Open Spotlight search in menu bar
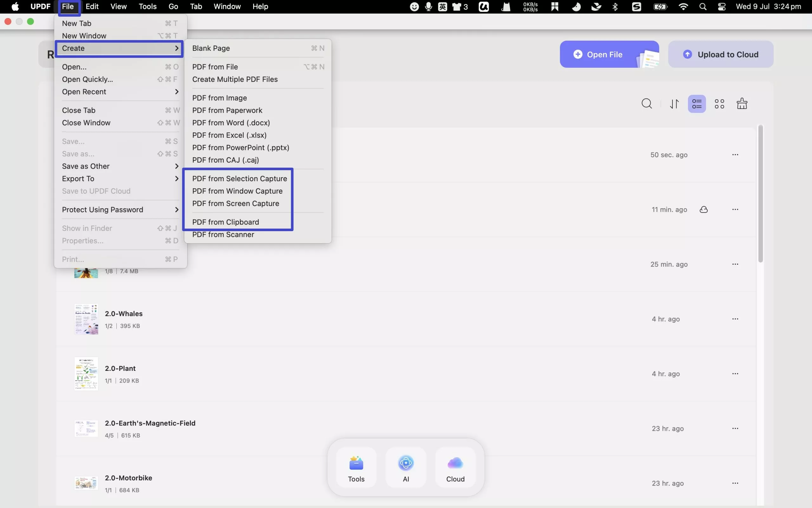 [703, 7]
